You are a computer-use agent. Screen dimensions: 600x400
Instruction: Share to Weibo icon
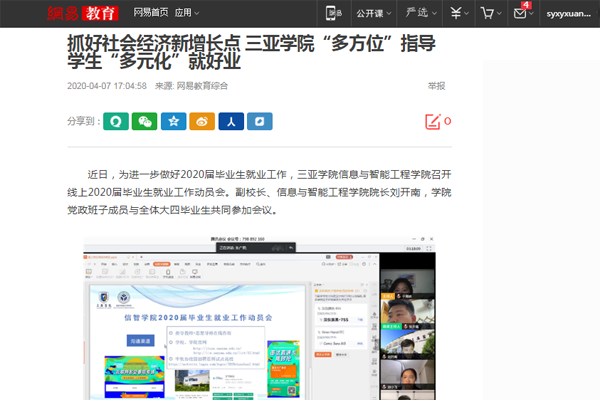(x=202, y=121)
